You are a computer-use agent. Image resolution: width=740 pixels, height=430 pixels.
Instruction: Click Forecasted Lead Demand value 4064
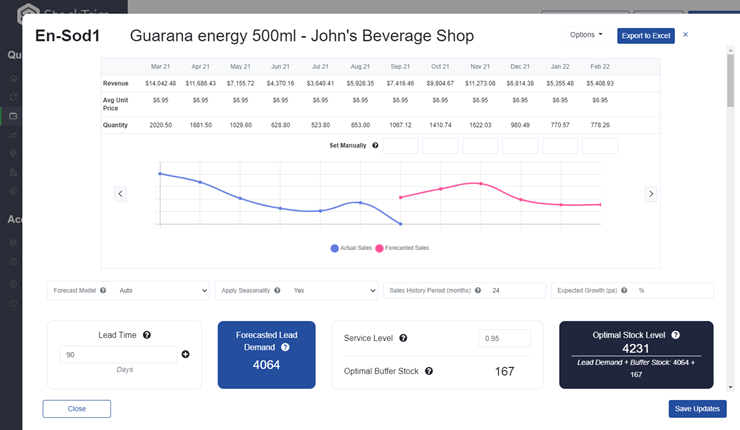click(266, 365)
